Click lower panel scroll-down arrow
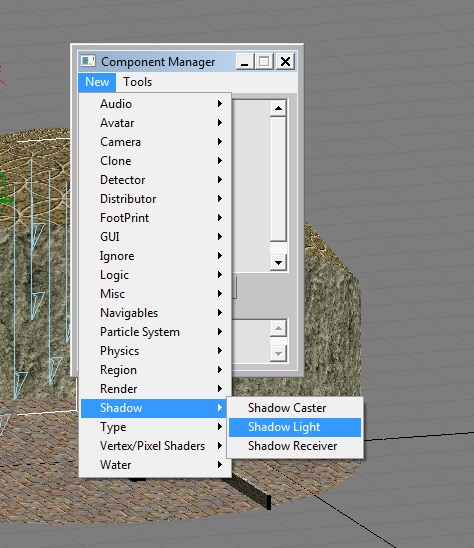This screenshot has height=548, width=474. pyautogui.click(x=278, y=354)
